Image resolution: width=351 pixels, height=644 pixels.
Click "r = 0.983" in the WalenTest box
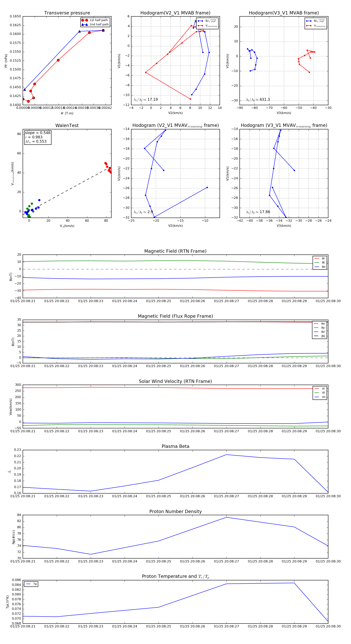34,137
